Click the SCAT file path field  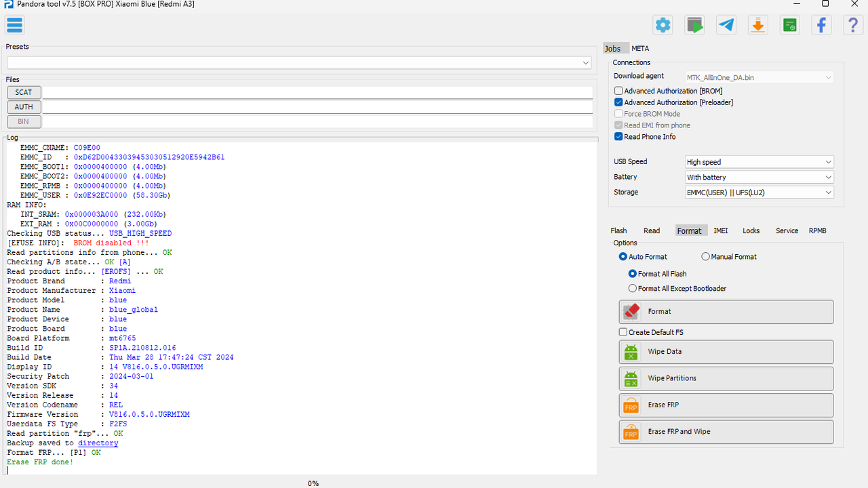(x=317, y=92)
